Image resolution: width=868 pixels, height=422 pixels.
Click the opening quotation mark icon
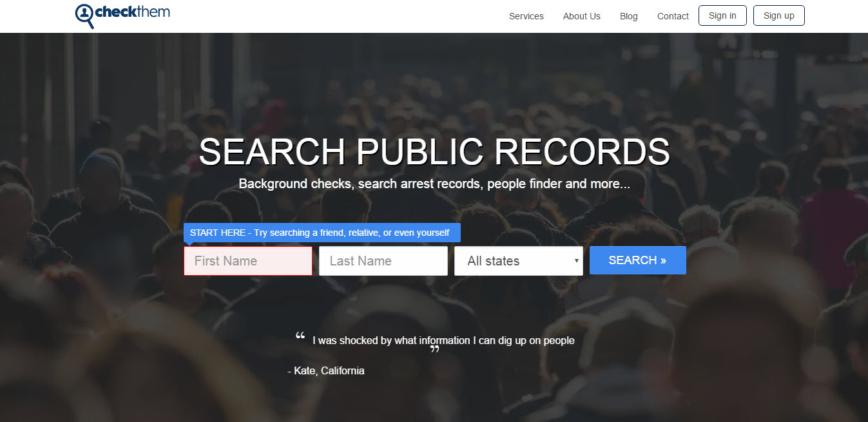tap(300, 336)
